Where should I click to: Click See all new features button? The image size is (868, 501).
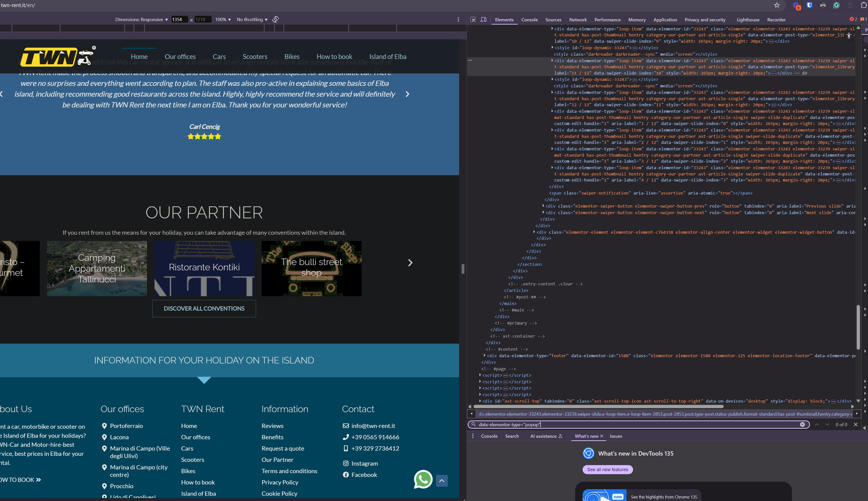coord(607,469)
